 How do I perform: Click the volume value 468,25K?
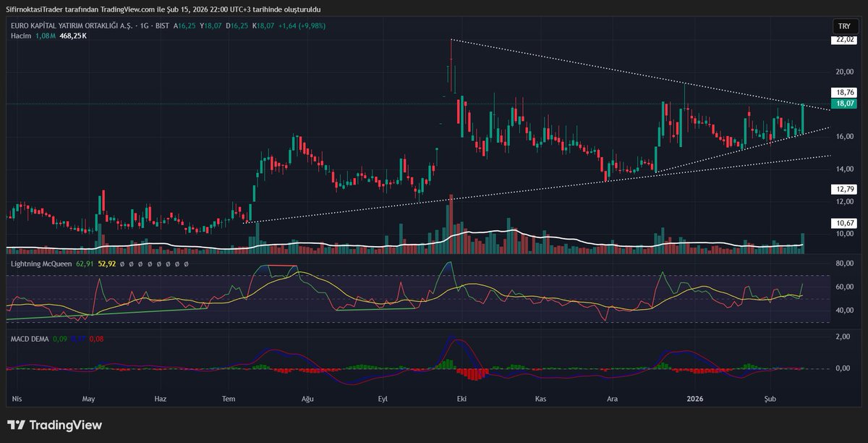73,35
